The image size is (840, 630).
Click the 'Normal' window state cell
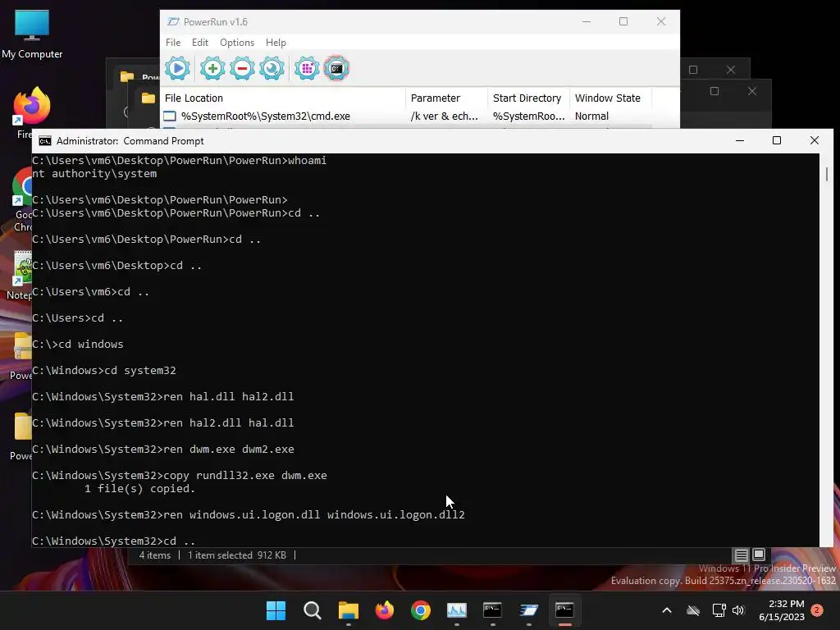point(591,116)
